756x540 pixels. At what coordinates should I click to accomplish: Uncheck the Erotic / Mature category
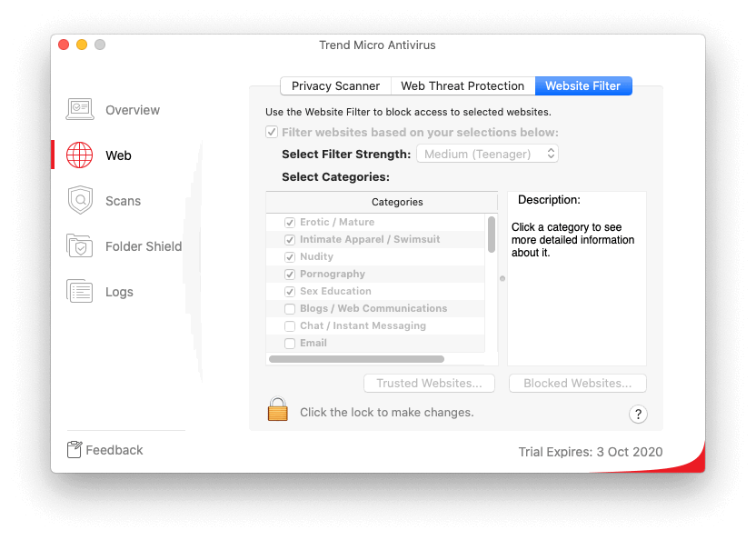tap(290, 223)
